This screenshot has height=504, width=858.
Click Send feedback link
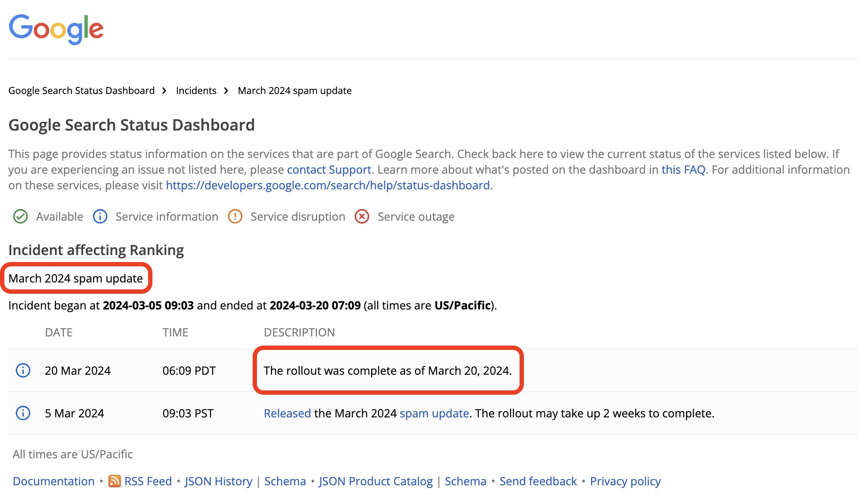tap(538, 481)
